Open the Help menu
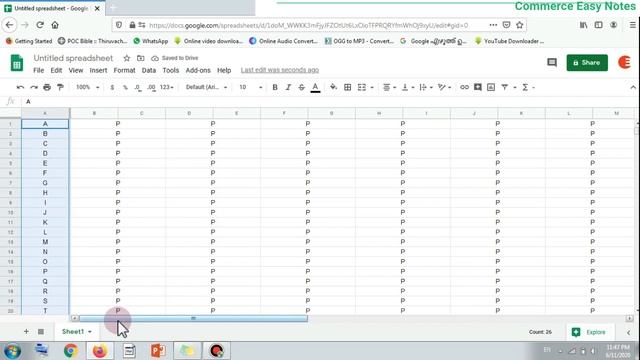This screenshot has width=640, height=360. [224, 70]
